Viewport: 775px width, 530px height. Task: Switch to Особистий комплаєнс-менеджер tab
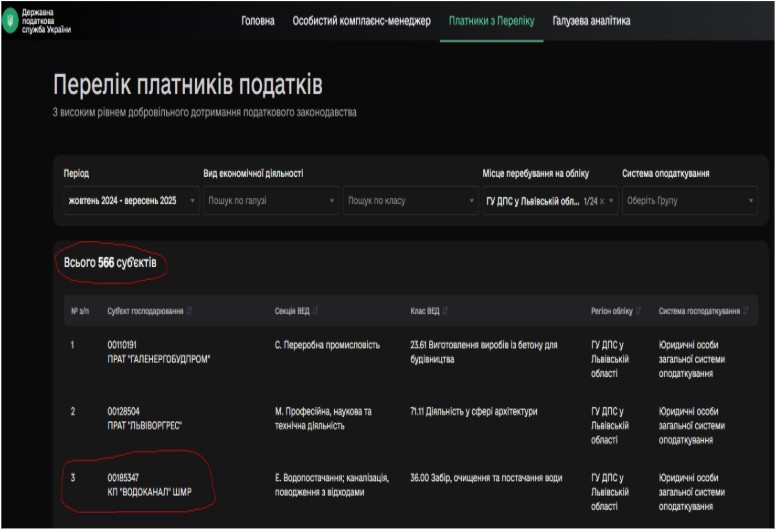pos(361,20)
